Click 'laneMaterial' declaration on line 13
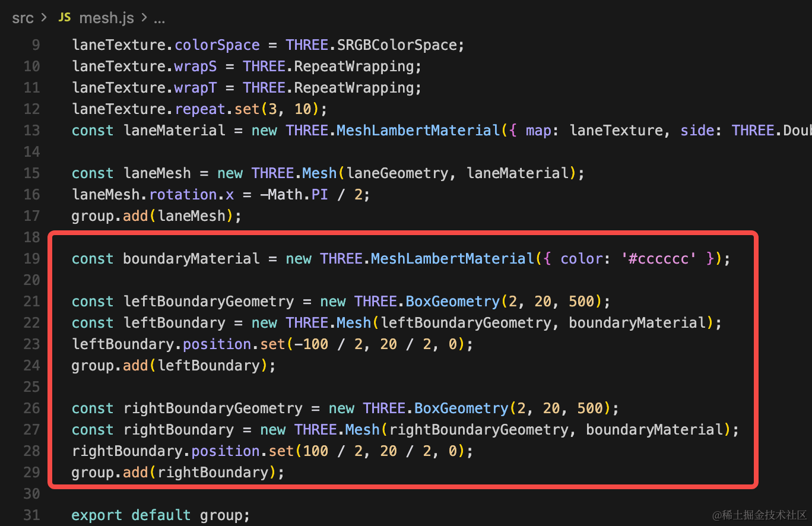Screen dimensions: 812x526 [x=174, y=131]
